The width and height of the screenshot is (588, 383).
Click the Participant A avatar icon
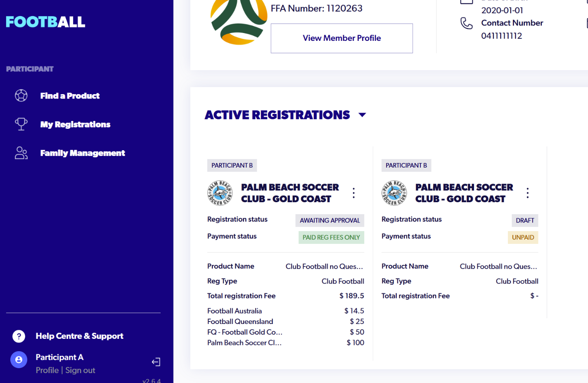click(x=19, y=359)
